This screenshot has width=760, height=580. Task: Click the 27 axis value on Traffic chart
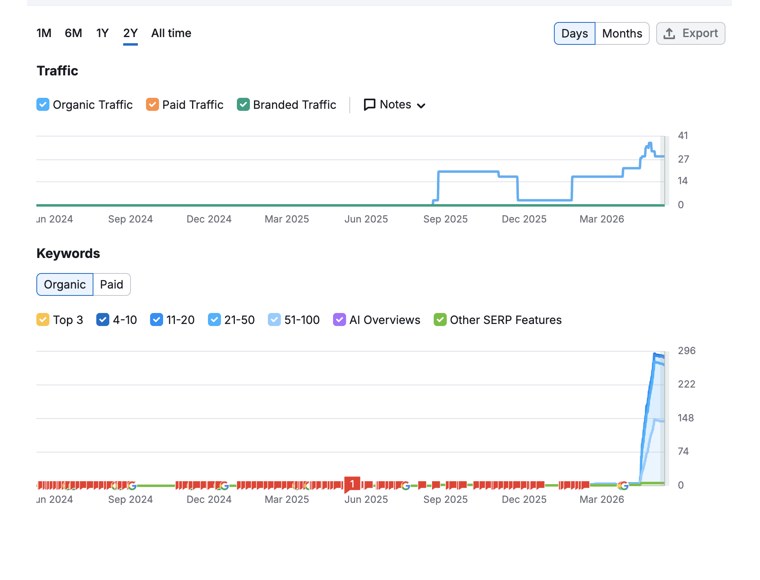pos(683,159)
